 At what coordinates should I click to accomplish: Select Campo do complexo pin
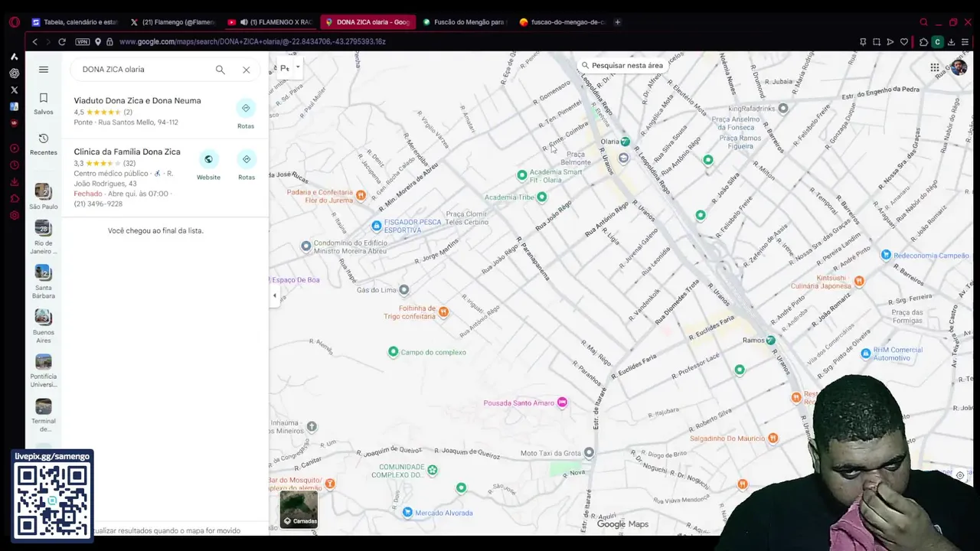tap(394, 352)
